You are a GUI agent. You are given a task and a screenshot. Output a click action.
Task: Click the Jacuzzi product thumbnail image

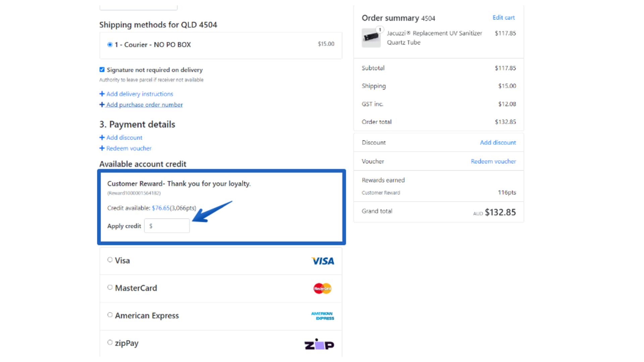click(371, 38)
